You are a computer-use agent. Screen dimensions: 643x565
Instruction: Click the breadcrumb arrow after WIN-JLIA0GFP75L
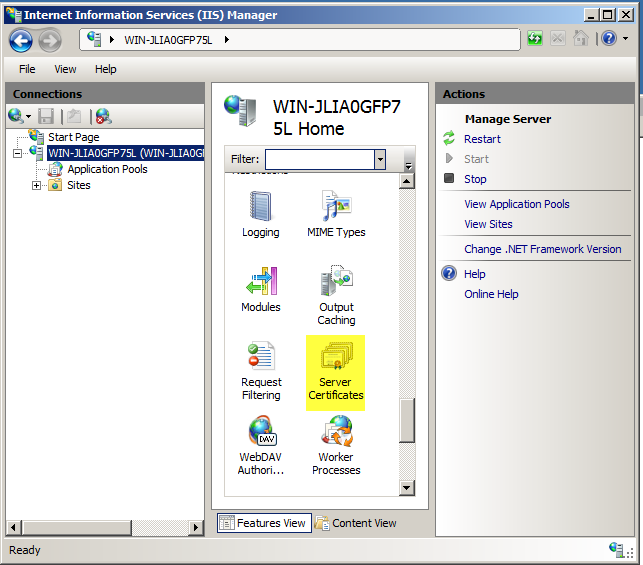click(227, 40)
